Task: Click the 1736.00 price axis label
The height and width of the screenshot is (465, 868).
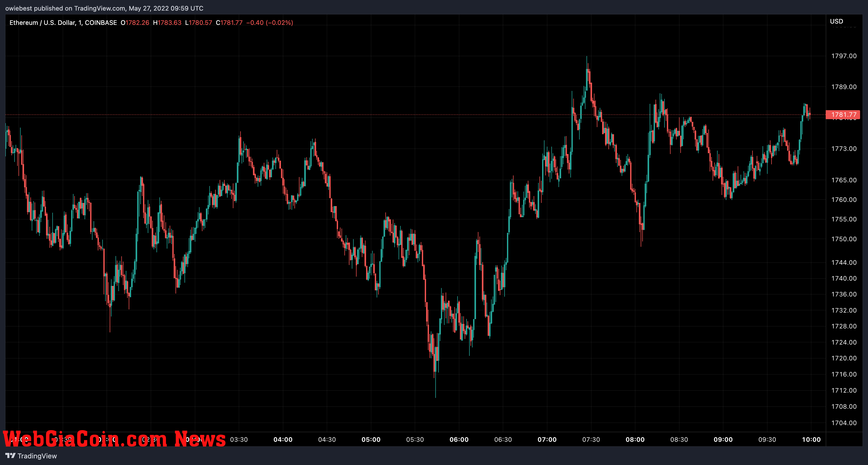Action: 844,294
